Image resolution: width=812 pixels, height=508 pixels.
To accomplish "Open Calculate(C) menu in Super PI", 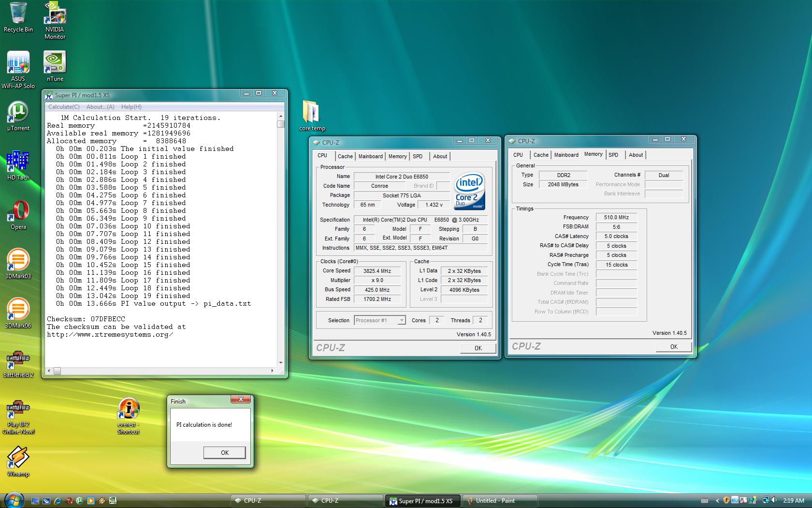I will (64, 107).
